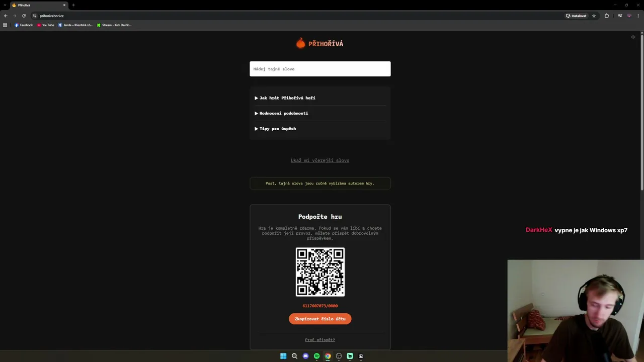Expand "Jak hrát Přihořívá hoří"

[x=285, y=98]
